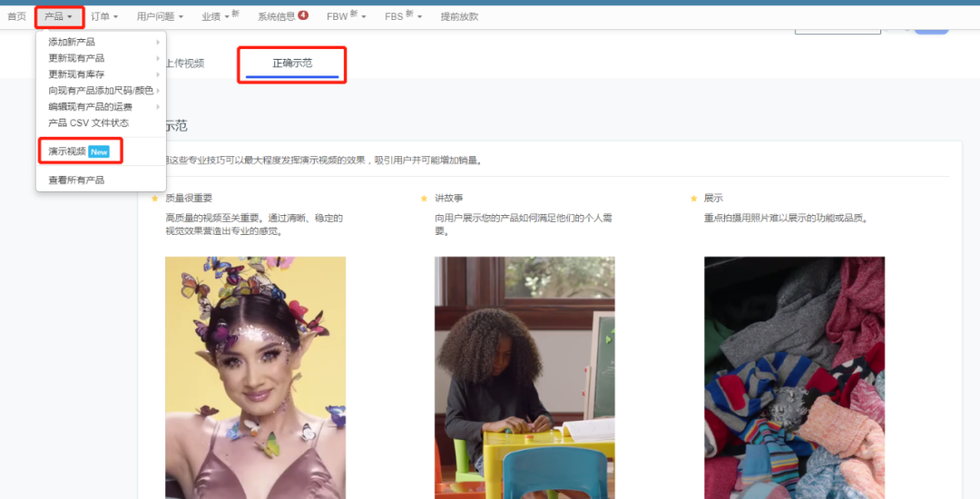
Task: Select 演示视频 New menu item
Action: [x=78, y=152]
